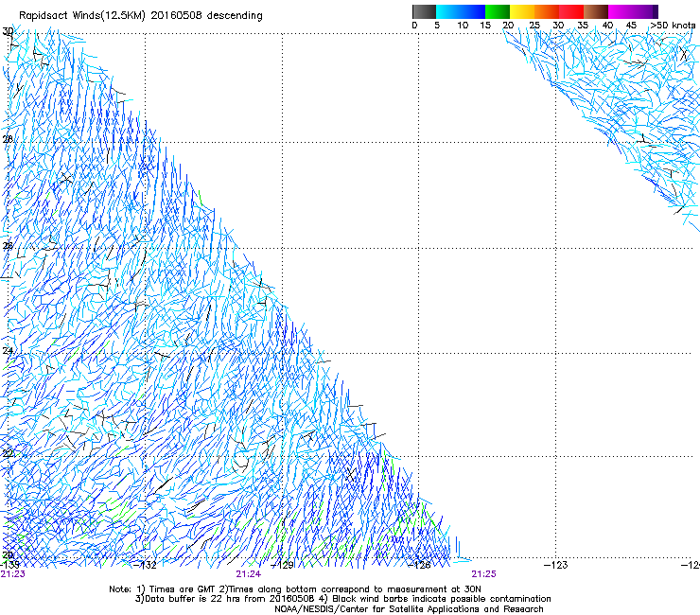This screenshot has height=615, width=700.
Task: Click the magenta 40–45 knots color bar segment
Action: coord(621,11)
